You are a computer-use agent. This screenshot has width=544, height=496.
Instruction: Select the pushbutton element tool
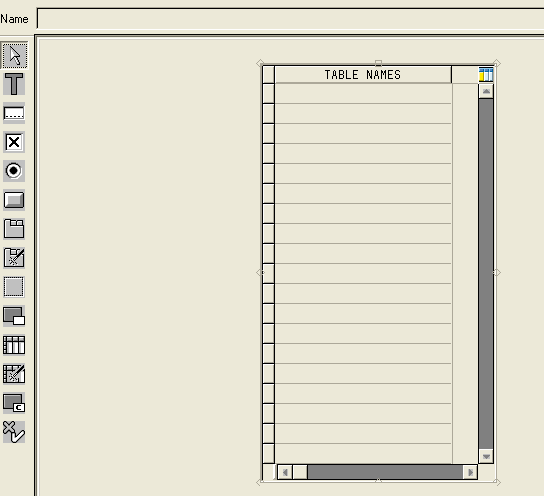click(x=14, y=200)
